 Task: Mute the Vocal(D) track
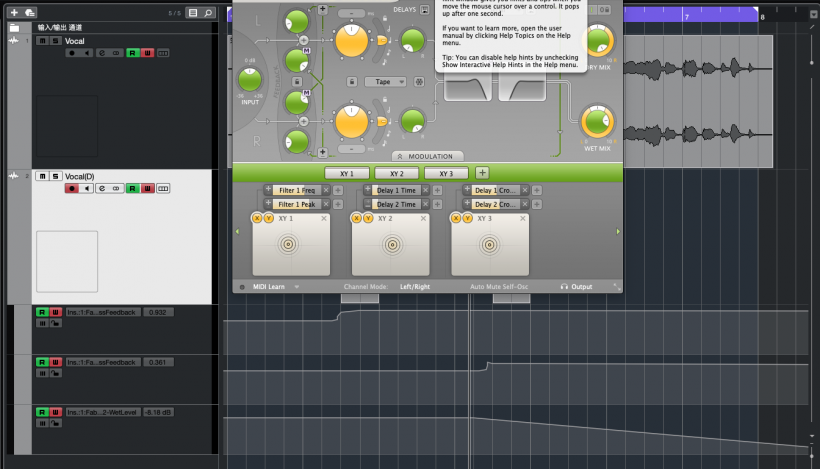tap(42, 176)
